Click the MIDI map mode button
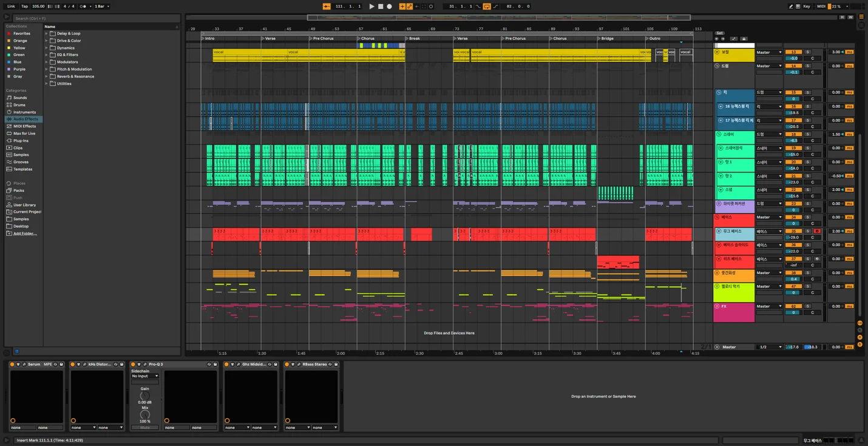The image size is (868, 446). click(x=821, y=6)
